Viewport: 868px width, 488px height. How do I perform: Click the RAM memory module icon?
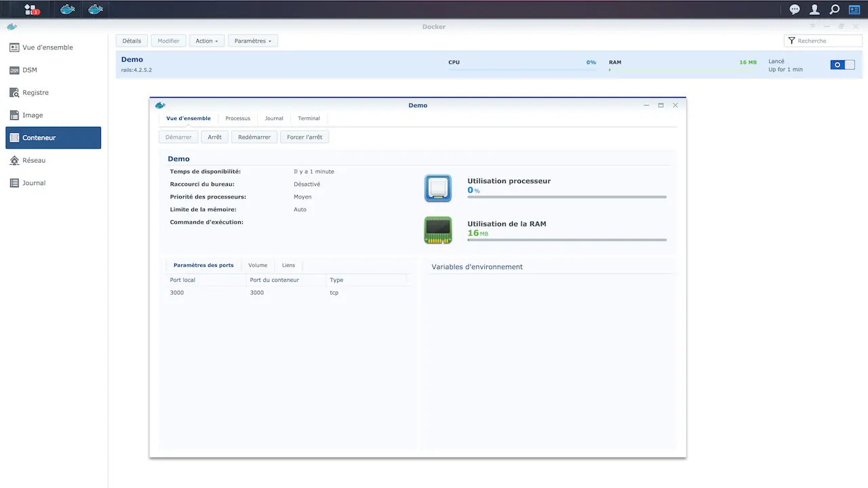click(x=438, y=230)
